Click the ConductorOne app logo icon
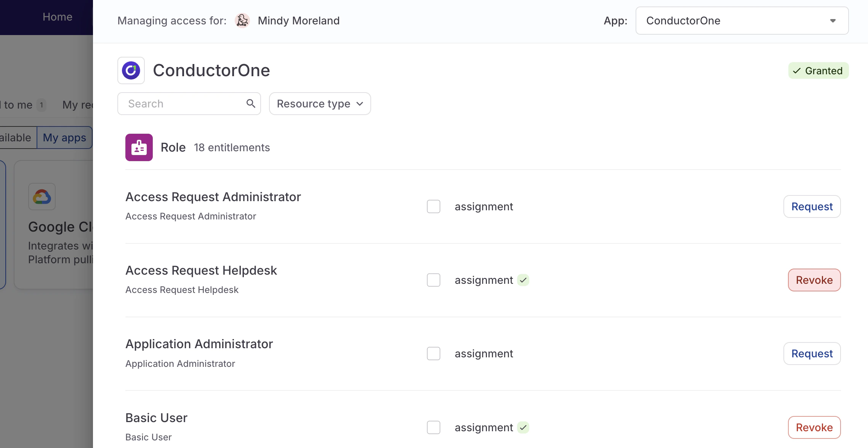 click(131, 70)
